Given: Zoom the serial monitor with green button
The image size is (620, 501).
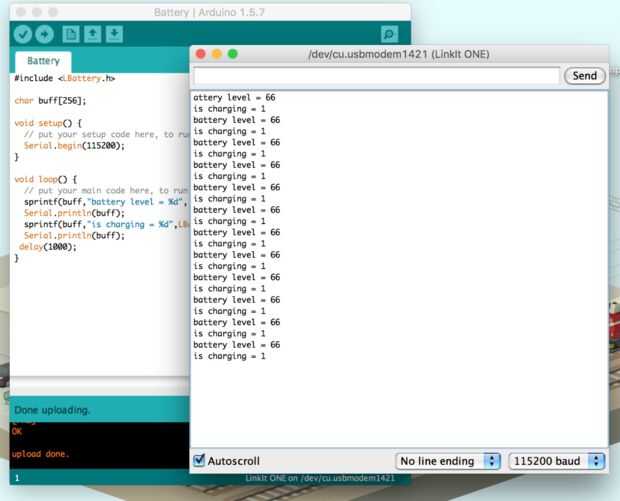Looking at the screenshot, I should point(232,54).
